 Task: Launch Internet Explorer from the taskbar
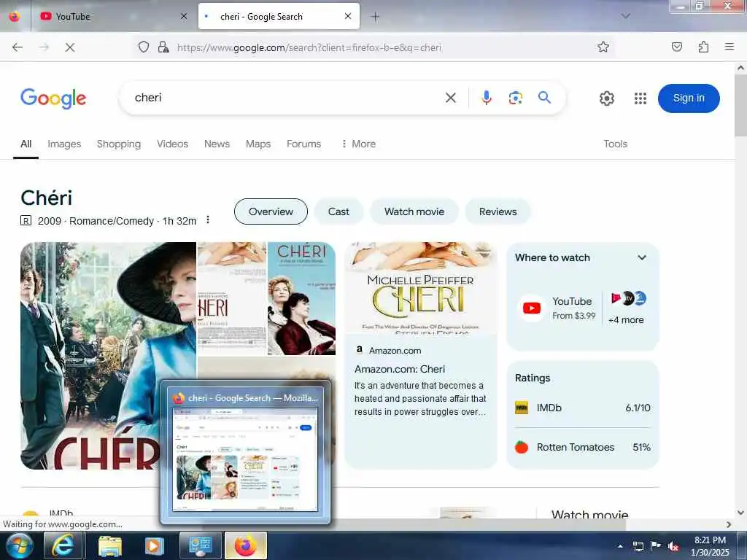(63, 545)
